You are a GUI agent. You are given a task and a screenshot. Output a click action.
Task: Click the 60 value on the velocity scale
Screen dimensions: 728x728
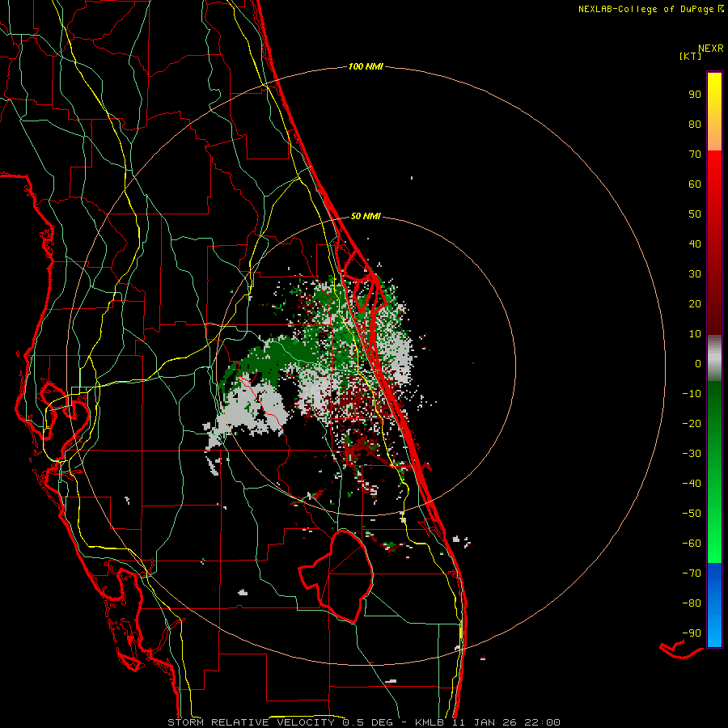pos(695,184)
